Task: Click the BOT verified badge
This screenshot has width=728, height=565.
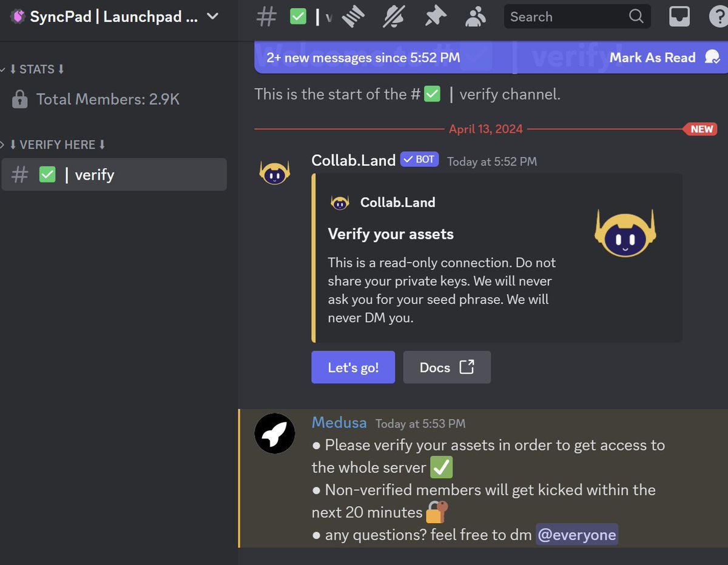Action: 419,160
